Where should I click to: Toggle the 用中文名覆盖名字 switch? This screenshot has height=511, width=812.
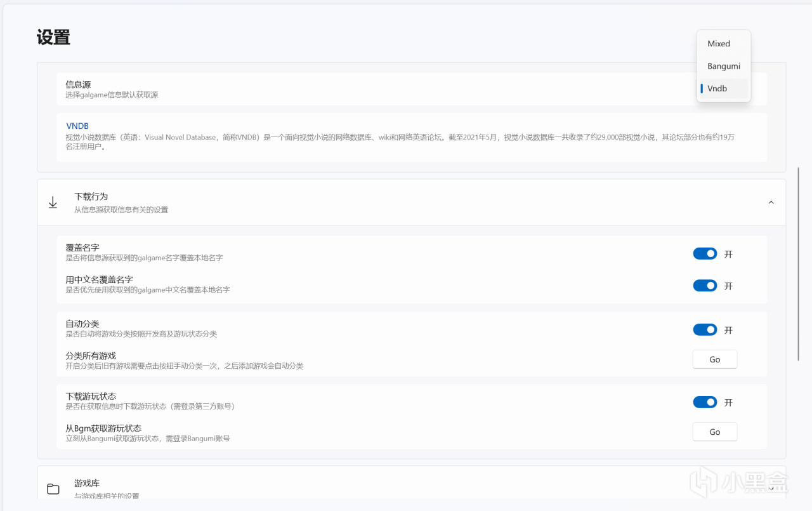pos(705,286)
